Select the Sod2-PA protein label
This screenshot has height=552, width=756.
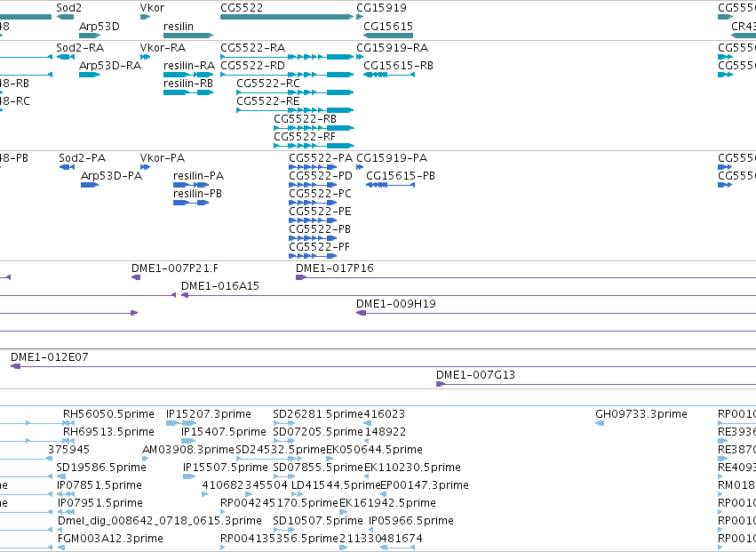pos(83,158)
